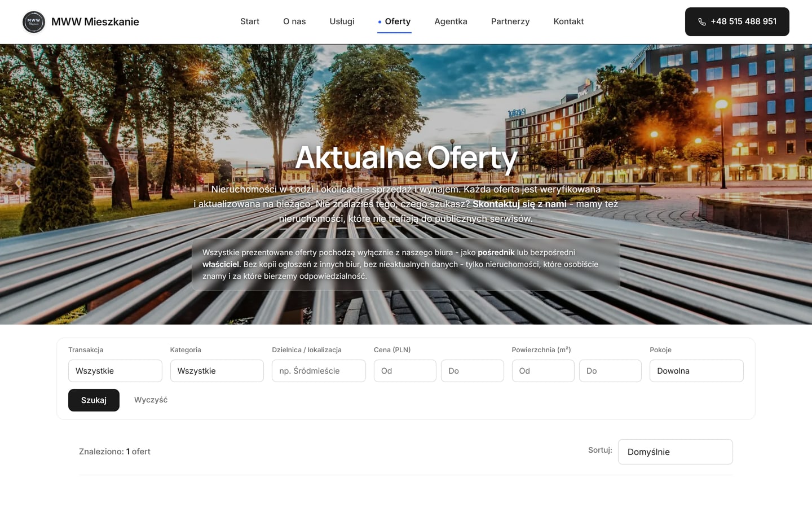Screen dimensions: 812x508
Task: Click the MWW Mieszkanie brand name
Action: (95, 21)
